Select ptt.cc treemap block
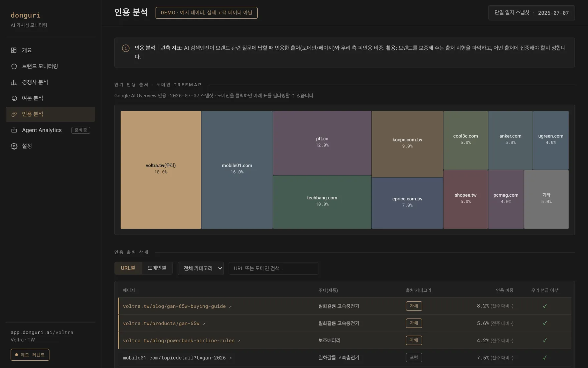 click(x=322, y=143)
